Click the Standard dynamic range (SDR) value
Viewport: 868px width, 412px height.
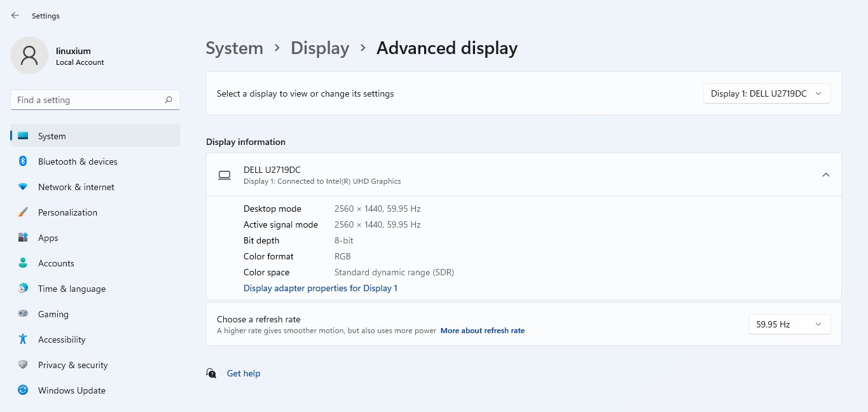[x=394, y=272]
